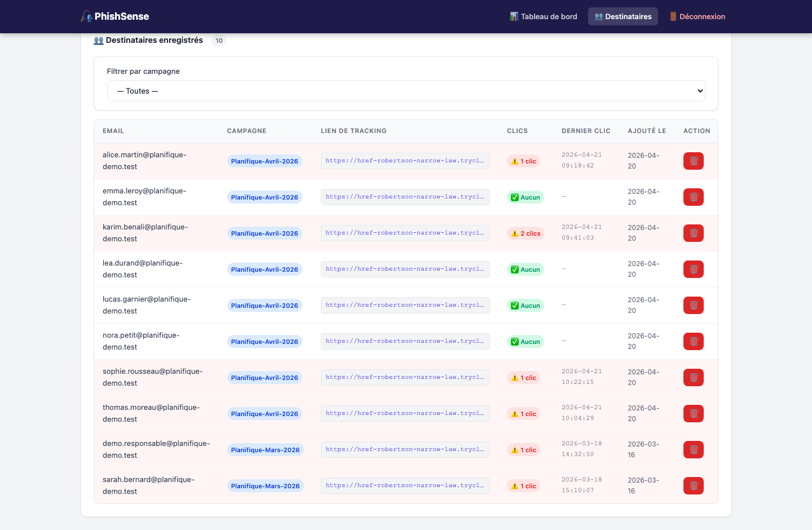Click "1 clic" badge in alice.martin row

(x=523, y=161)
